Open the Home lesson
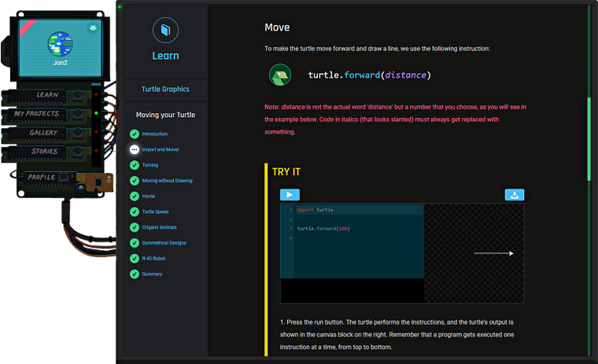Screen dimensions: 598x364 (149, 197)
